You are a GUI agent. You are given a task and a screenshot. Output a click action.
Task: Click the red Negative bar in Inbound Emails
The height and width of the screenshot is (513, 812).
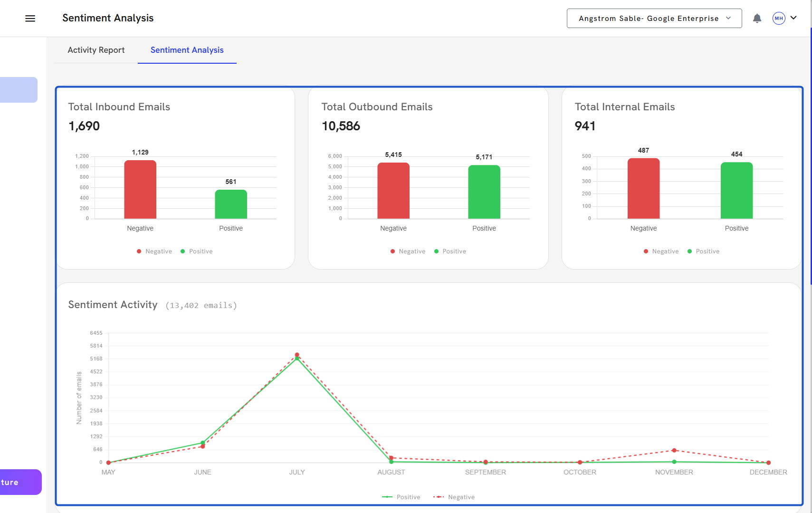(x=140, y=190)
